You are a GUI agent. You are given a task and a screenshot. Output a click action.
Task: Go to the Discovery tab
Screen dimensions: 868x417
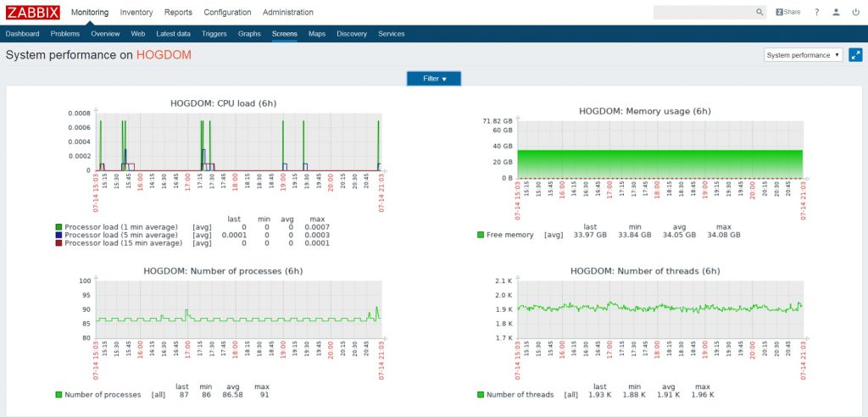coord(352,34)
